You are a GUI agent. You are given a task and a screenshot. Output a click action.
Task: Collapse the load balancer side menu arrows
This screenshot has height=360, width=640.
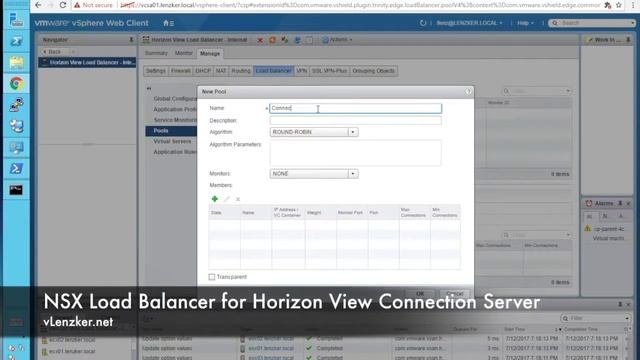149,88
